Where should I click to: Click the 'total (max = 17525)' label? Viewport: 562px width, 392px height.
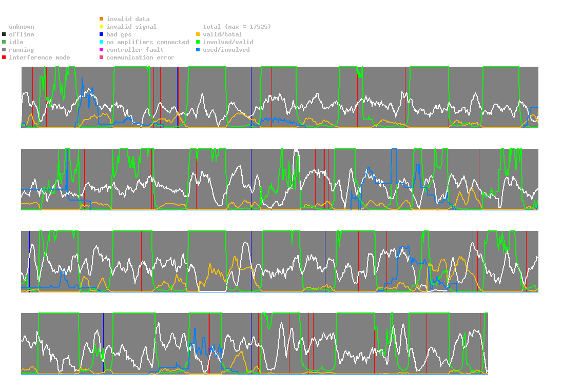point(237,27)
